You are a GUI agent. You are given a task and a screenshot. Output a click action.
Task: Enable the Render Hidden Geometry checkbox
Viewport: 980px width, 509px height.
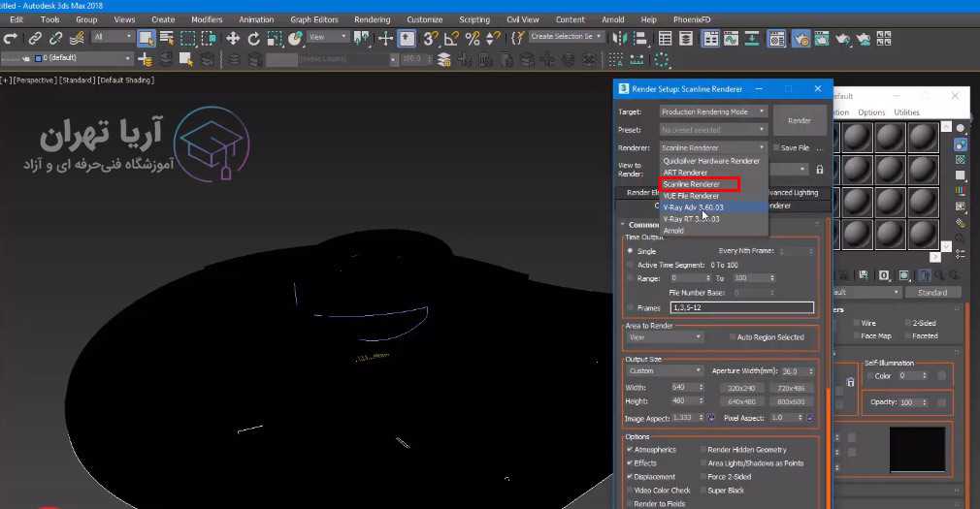click(703, 449)
